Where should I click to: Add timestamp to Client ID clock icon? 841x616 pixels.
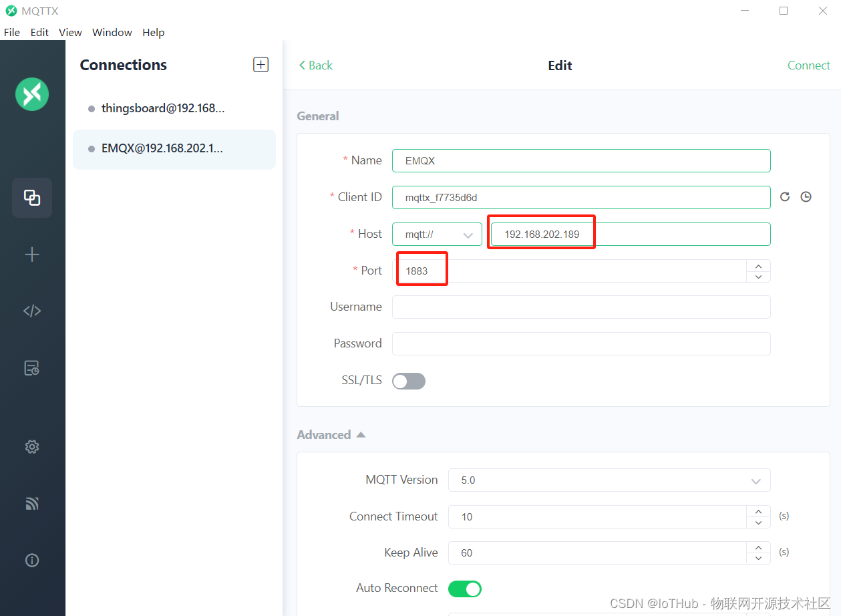point(806,197)
